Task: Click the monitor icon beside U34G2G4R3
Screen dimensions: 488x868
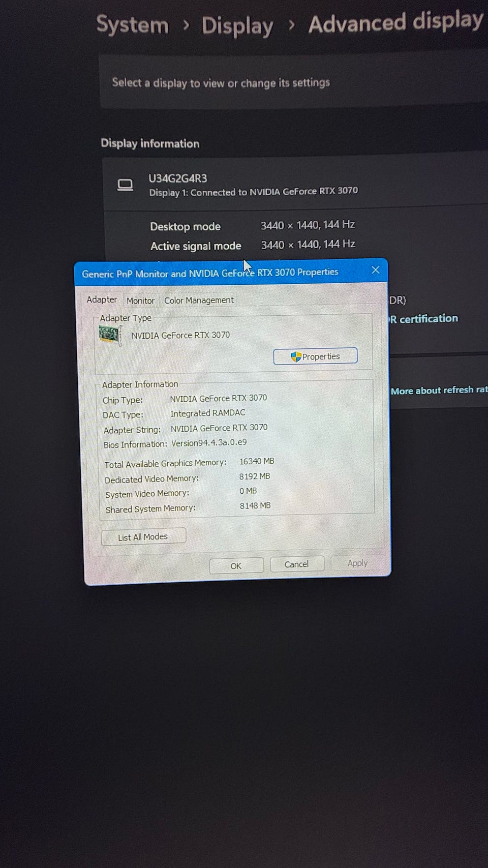Action: (125, 185)
